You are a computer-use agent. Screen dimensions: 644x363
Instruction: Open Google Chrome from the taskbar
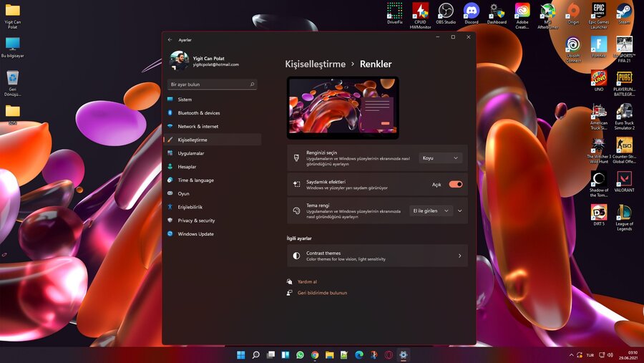click(x=315, y=354)
